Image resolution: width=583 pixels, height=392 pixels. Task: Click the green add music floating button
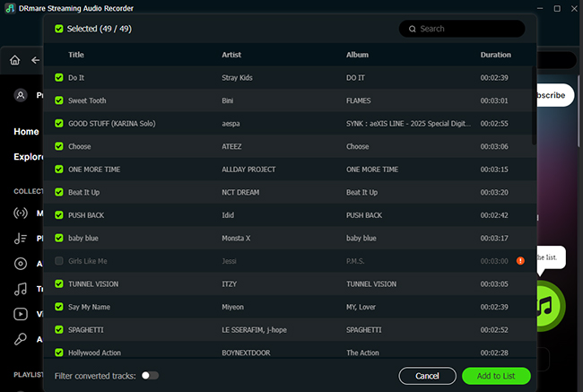549,306
